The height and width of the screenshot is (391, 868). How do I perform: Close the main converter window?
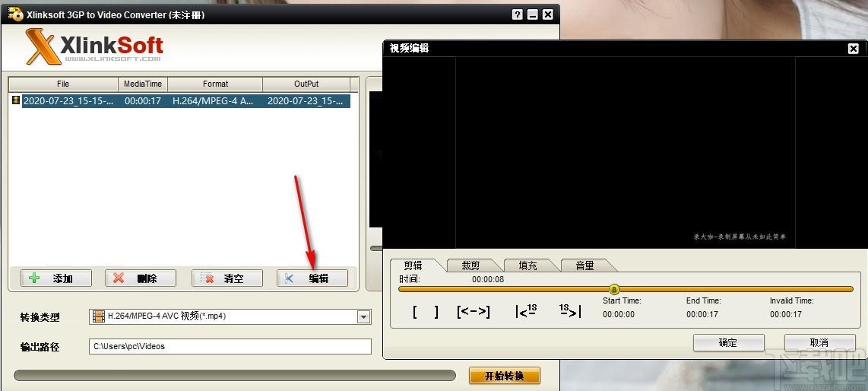(x=547, y=15)
